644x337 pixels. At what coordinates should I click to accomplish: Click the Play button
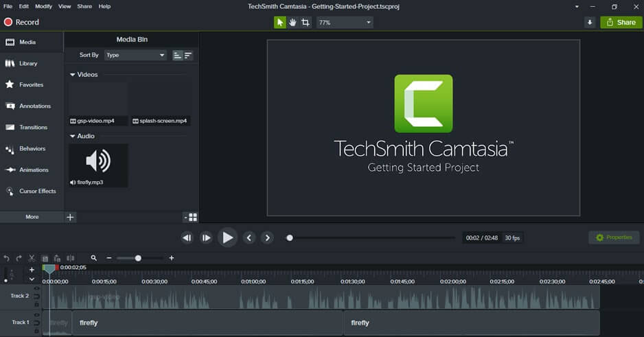(x=227, y=237)
